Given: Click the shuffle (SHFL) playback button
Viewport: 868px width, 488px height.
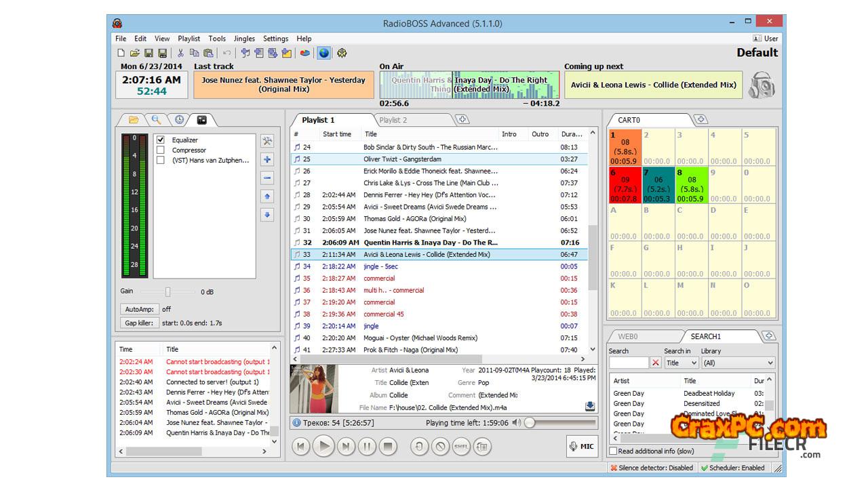Looking at the screenshot, I should tap(461, 447).
